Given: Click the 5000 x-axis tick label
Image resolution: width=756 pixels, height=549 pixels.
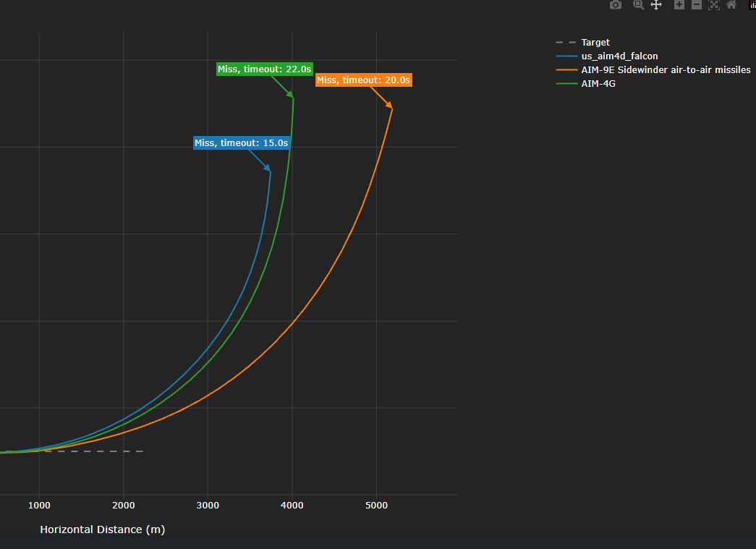Looking at the screenshot, I should [377, 505].
